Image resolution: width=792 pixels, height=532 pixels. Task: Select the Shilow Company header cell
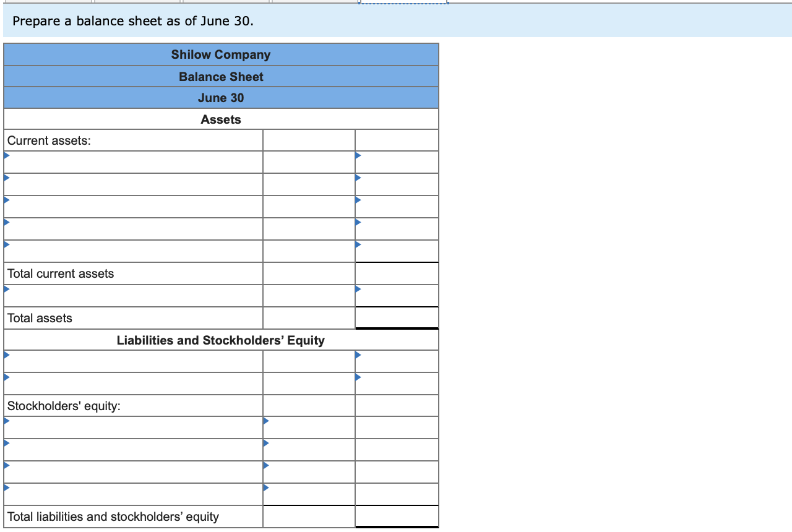pos(221,54)
